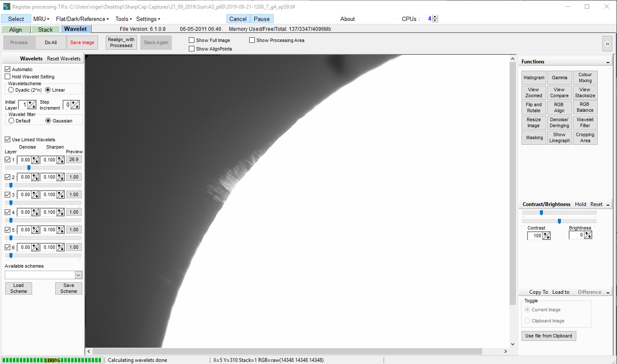
Task: Collapse the Contrast/Brightness panel minus icon
Action: click(x=608, y=205)
